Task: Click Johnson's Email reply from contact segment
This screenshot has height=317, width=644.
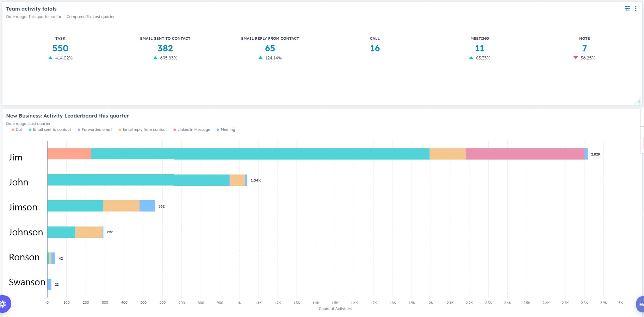Action: [89, 232]
